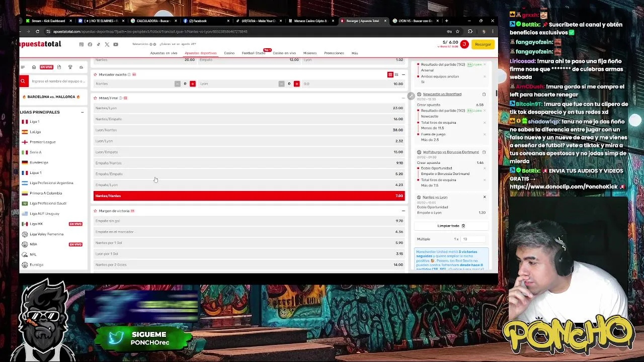Favorite the Margen de victoria market star
This screenshot has height=362, width=644.
point(95,211)
